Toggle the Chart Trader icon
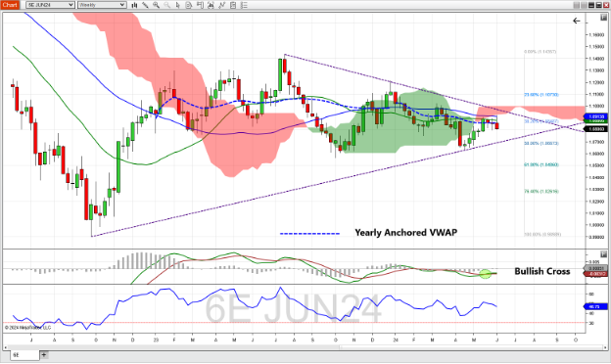Image resolution: width=611 pixels, height=364 pixels. click(x=200, y=5)
